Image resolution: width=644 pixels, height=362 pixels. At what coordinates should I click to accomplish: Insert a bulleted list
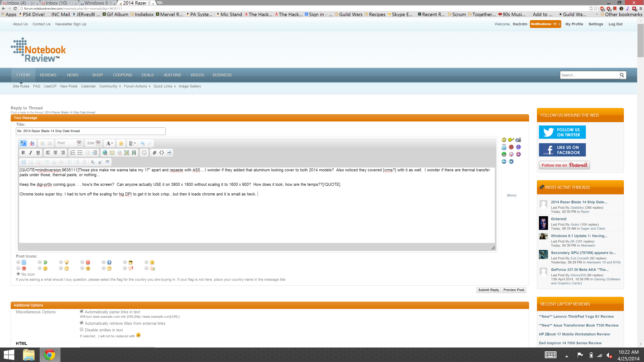point(80,153)
